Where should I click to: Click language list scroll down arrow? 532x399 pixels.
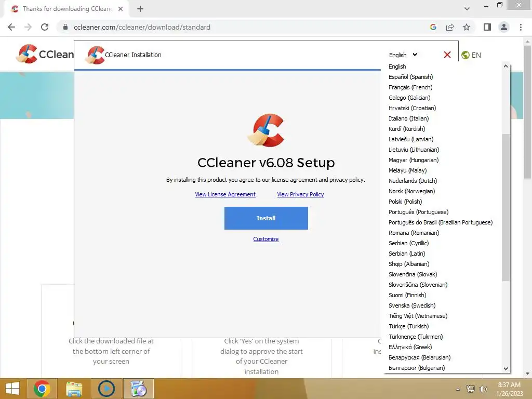(506, 368)
